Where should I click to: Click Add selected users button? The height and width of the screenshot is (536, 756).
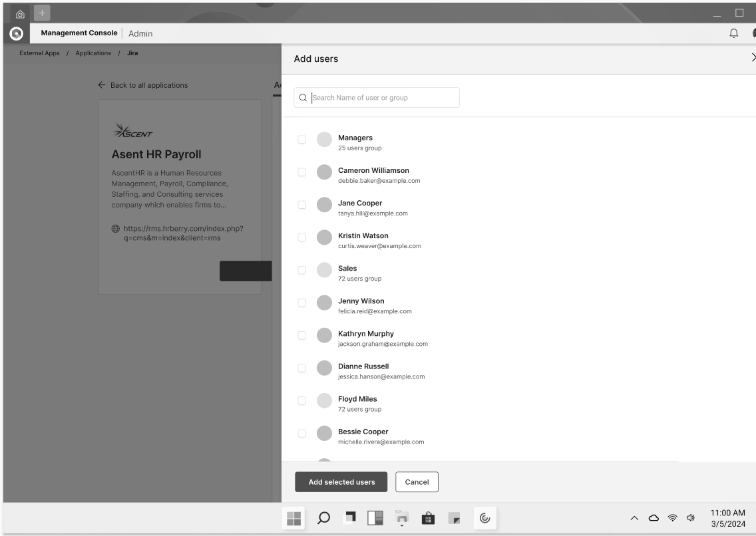[x=341, y=482]
